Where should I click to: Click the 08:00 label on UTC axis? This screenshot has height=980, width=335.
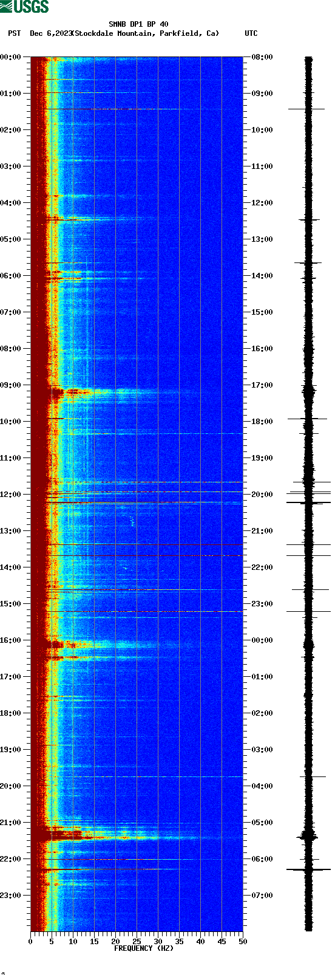click(x=262, y=57)
